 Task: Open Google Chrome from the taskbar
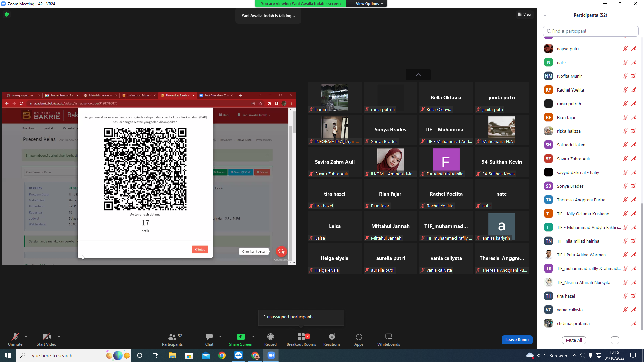(x=222, y=355)
